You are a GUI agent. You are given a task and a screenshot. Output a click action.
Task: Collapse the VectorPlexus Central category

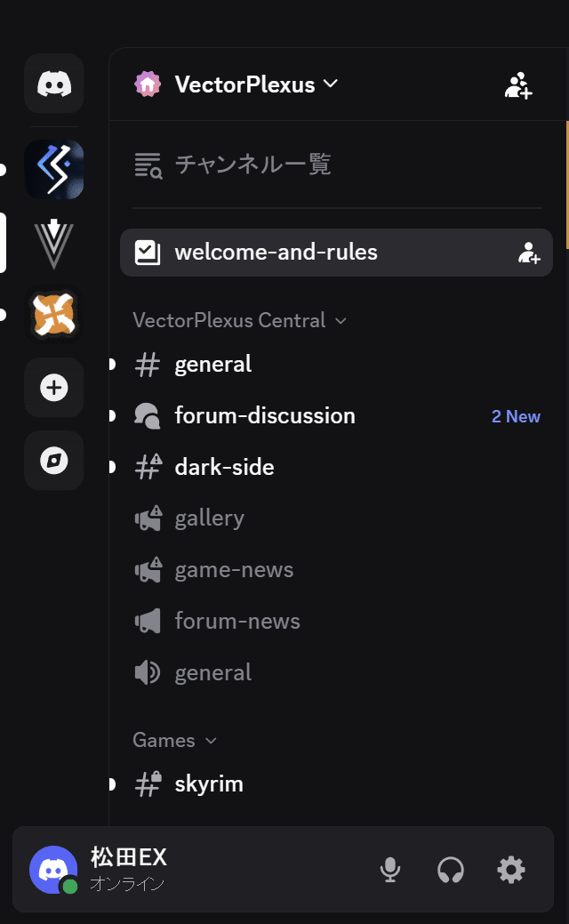click(238, 320)
